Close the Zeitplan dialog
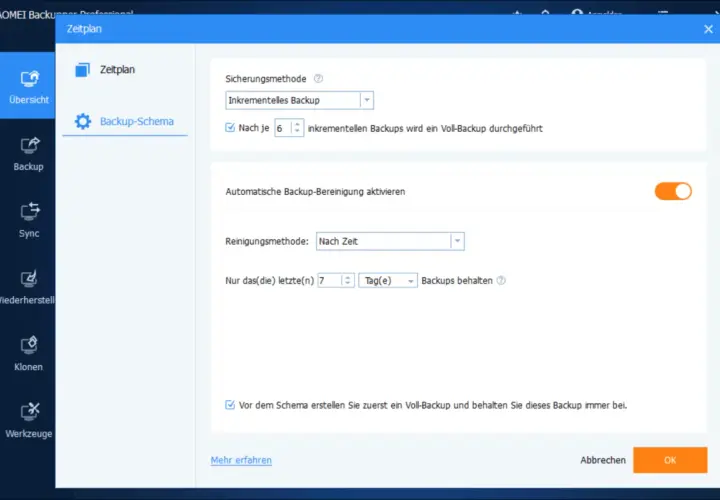Viewport: 720px width, 500px height. [708, 29]
